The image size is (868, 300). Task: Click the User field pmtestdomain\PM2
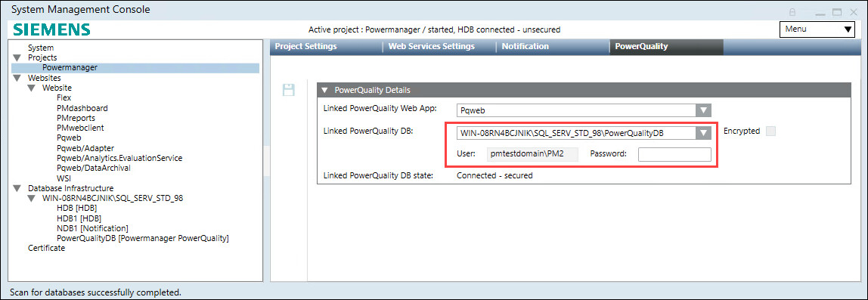(x=532, y=154)
